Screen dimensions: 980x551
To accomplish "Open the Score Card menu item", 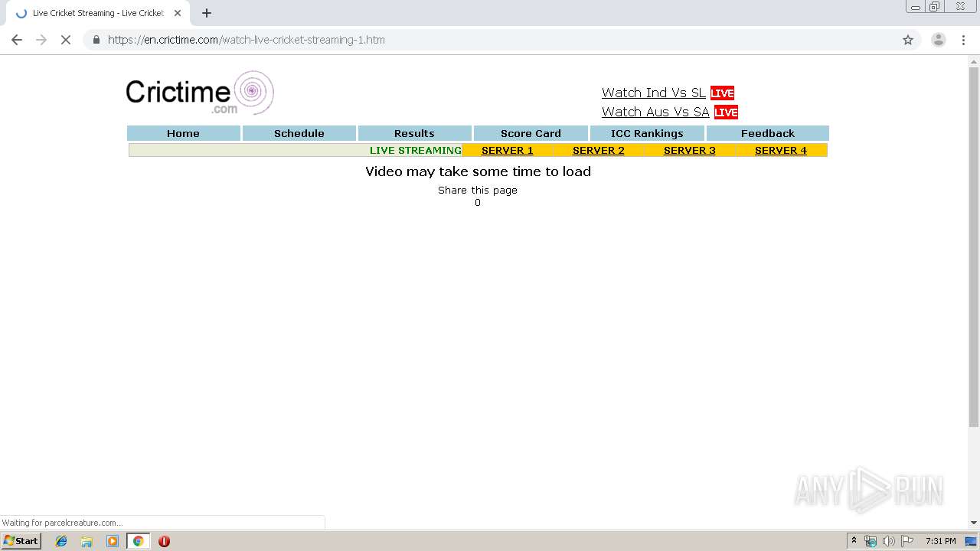I will click(x=531, y=133).
